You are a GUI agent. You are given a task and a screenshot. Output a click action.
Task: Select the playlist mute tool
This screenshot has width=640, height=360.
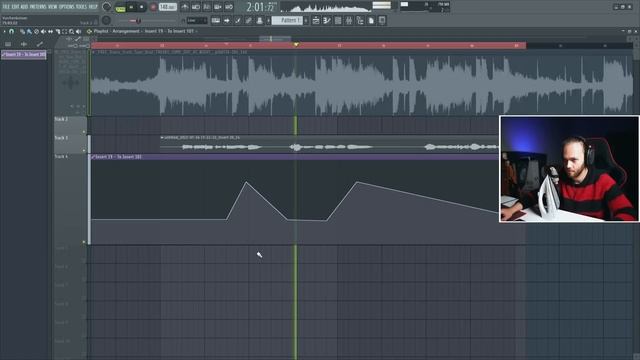(x=43, y=31)
